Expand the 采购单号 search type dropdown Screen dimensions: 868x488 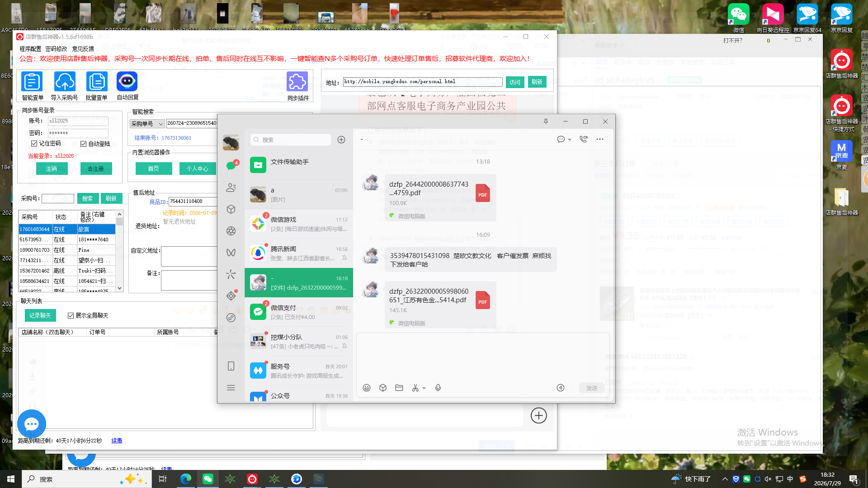[x=160, y=124]
